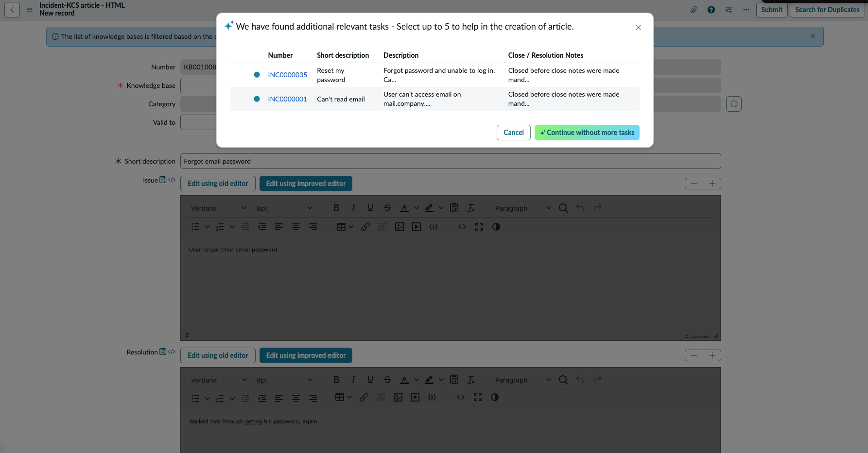Undo in the Issue editor

580,208
